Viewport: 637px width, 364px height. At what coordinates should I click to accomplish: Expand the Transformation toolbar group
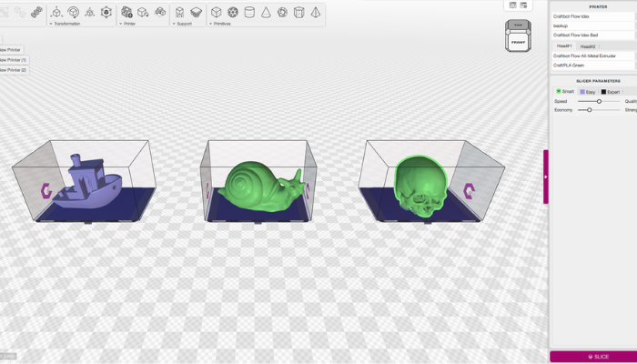pos(65,24)
